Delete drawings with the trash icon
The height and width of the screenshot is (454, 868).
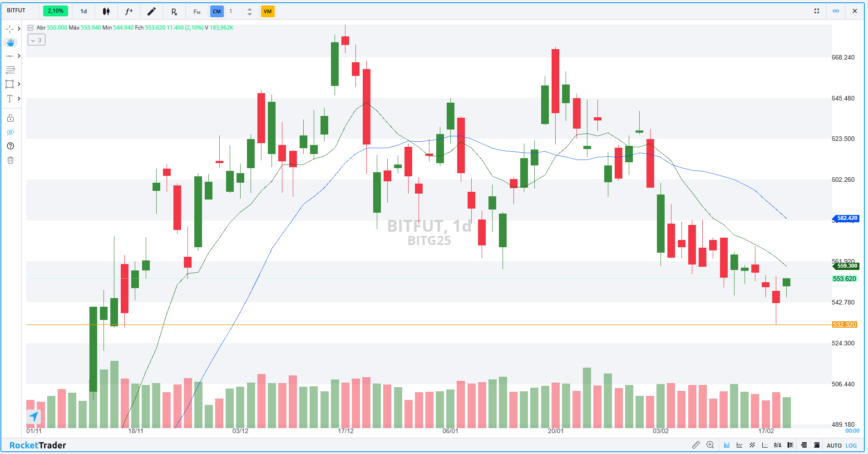pos(10,160)
